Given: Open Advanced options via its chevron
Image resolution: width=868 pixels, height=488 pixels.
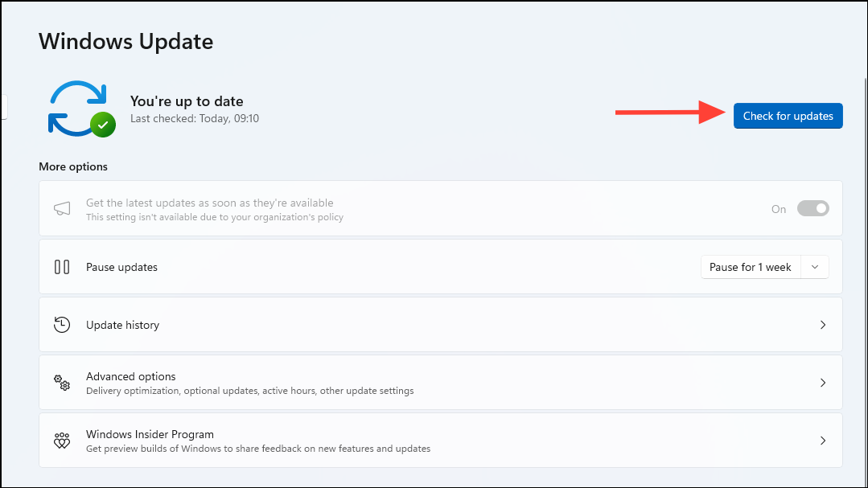Looking at the screenshot, I should tap(823, 383).
